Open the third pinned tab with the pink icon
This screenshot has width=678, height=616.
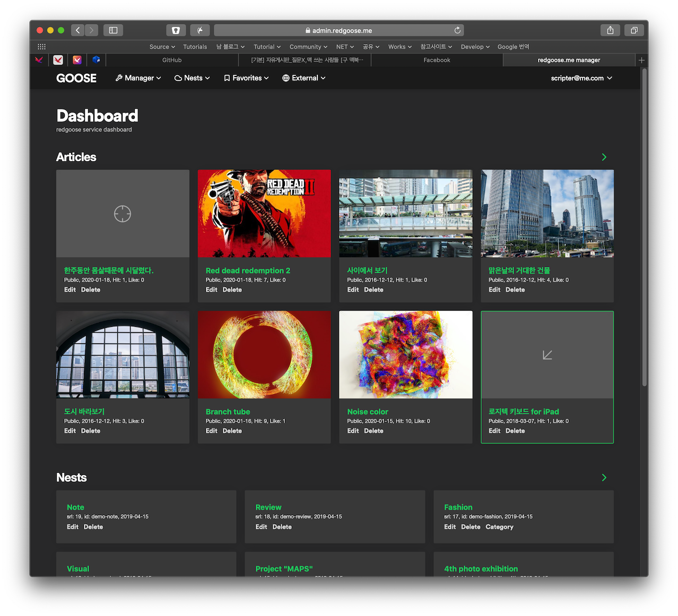(x=77, y=60)
